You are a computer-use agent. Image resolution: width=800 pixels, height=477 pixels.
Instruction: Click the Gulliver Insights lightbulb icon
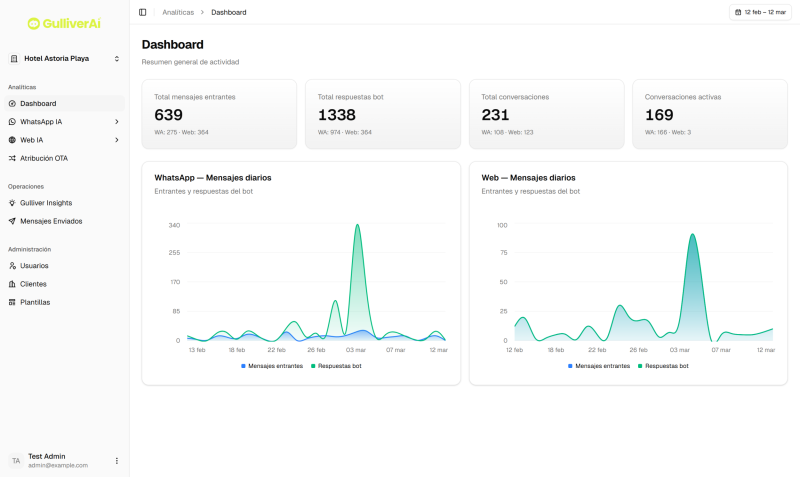12,203
